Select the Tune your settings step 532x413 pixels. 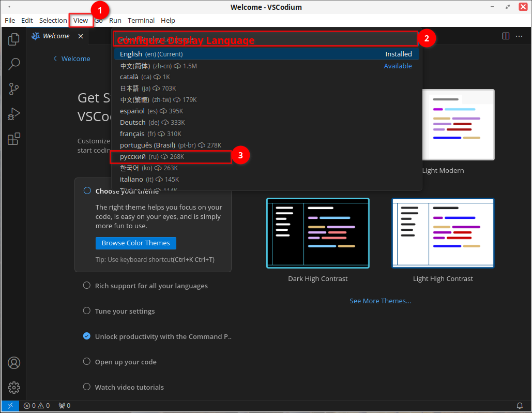coord(125,311)
